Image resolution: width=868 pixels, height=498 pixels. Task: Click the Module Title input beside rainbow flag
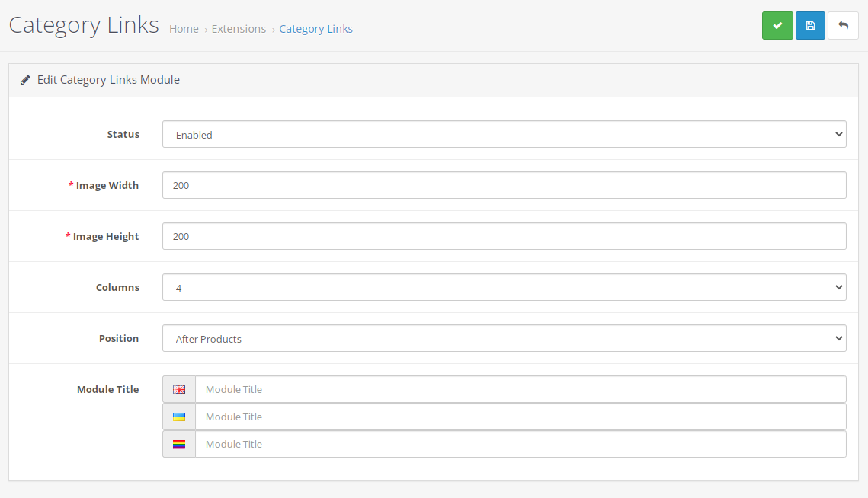coord(520,445)
